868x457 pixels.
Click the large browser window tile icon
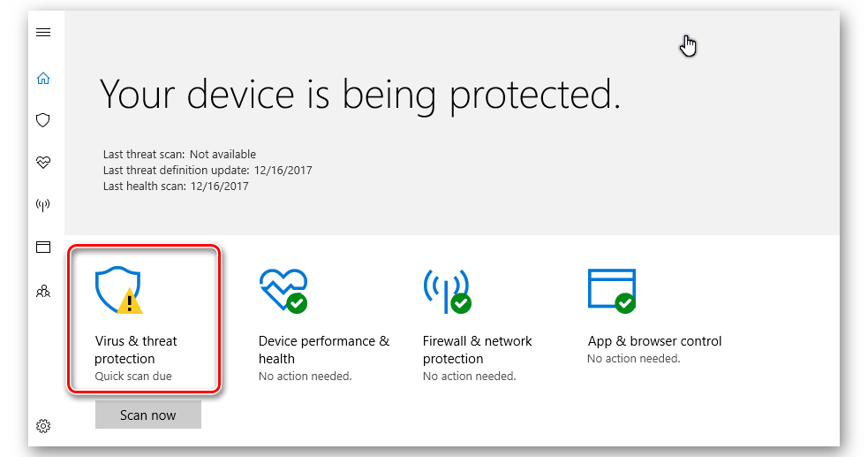[x=612, y=291]
